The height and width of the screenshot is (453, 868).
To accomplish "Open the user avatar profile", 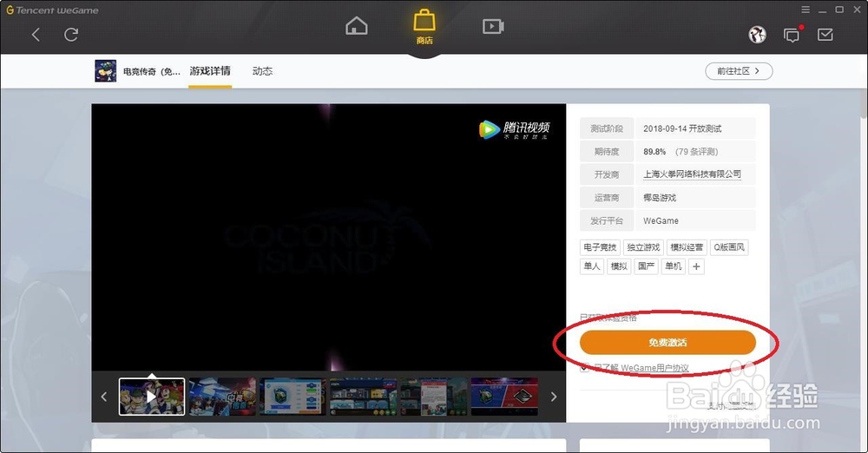I will (757, 35).
